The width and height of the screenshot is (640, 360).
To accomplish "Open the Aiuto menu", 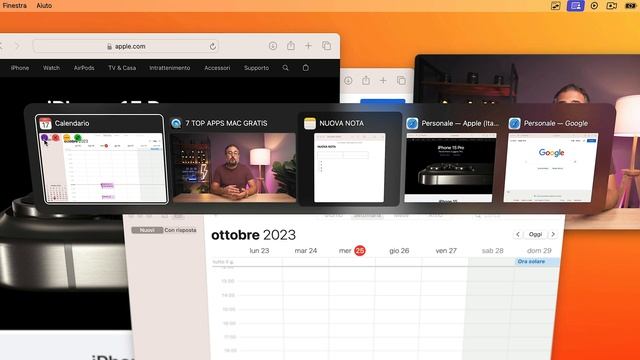I will click(x=44, y=6).
